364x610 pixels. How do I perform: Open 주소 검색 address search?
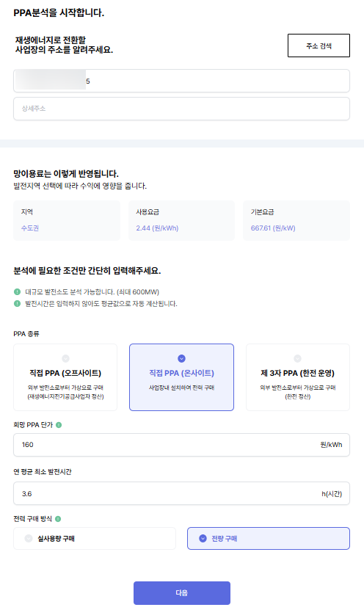click(319, 46)
